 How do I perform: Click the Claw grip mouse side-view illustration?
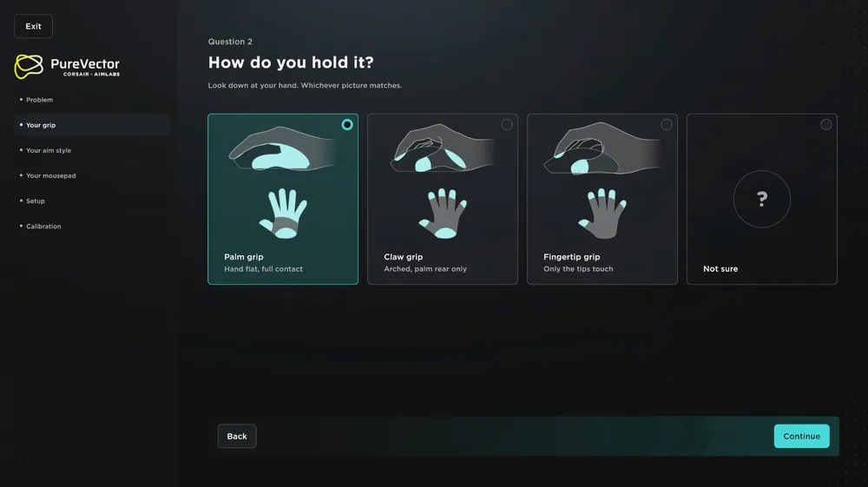(442, 148)
